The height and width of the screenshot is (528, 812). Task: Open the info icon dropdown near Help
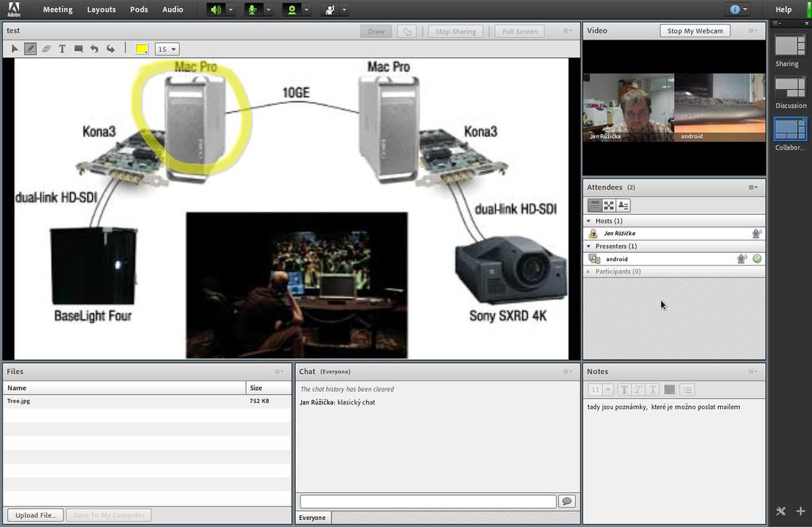coord(738,10)
